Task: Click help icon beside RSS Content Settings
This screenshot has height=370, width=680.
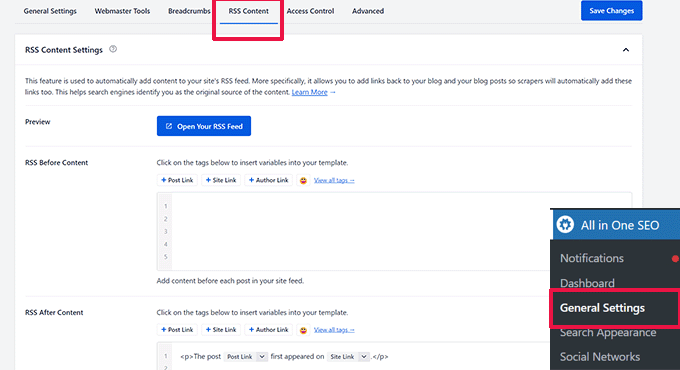Action: tap(113, 49)
